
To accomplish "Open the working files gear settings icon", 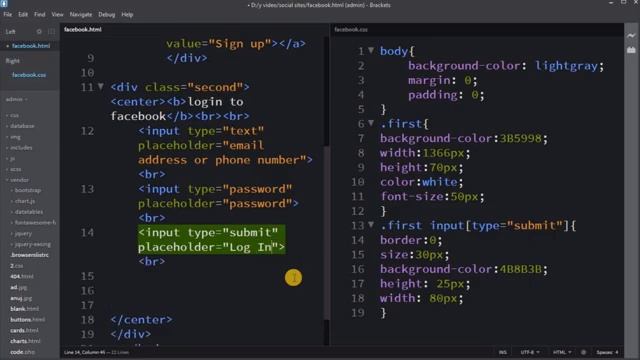I will 39,31.
